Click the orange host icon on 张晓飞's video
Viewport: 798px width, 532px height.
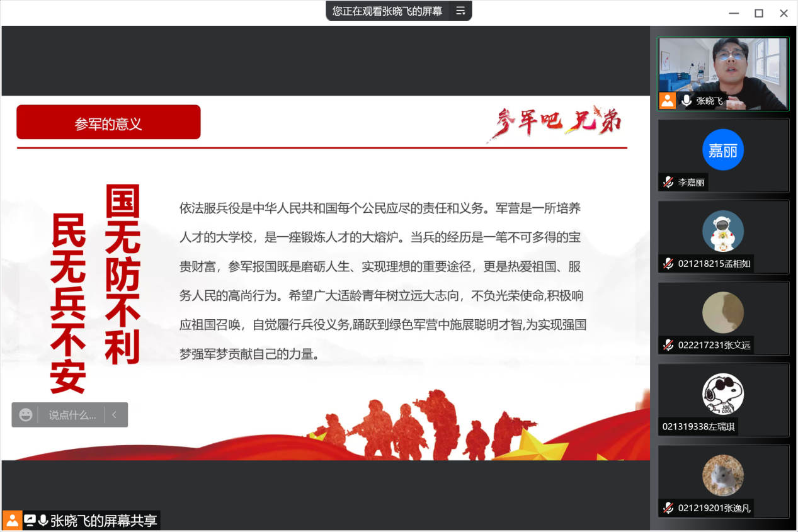[668, 101]
